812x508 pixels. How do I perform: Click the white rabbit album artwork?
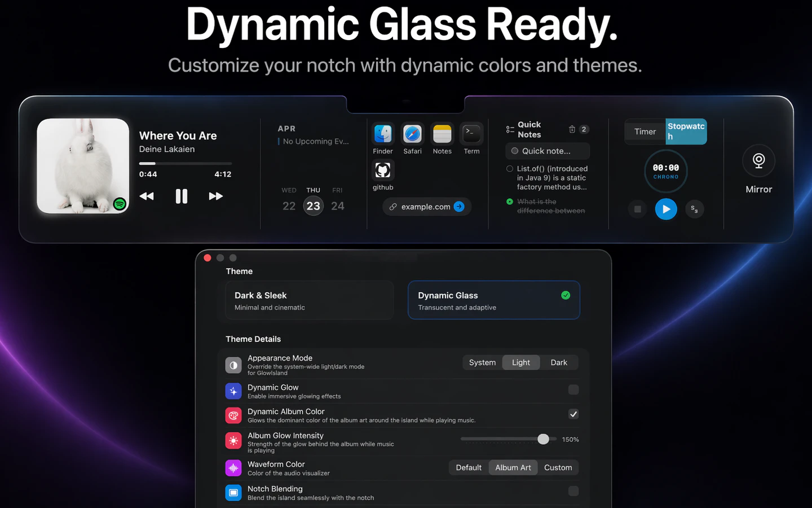83,166
